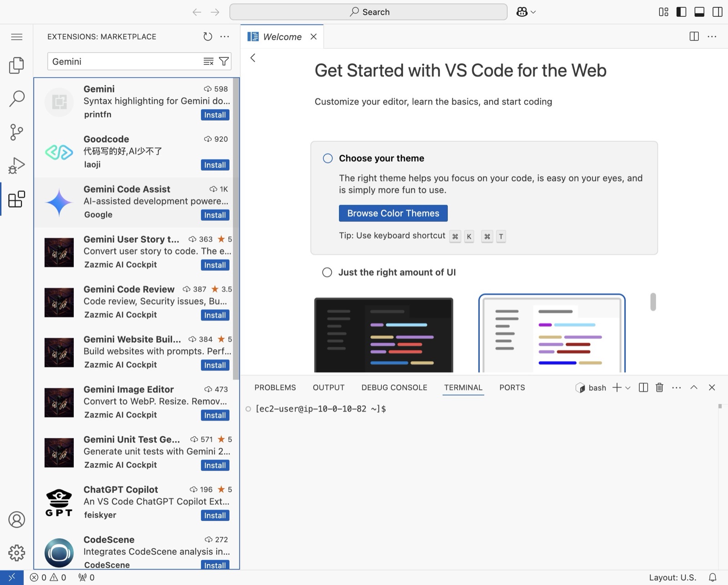Open the new terminal profile dropdown
Image resolution: width=728 pixels, height=585 pixels.
[628, 388]
